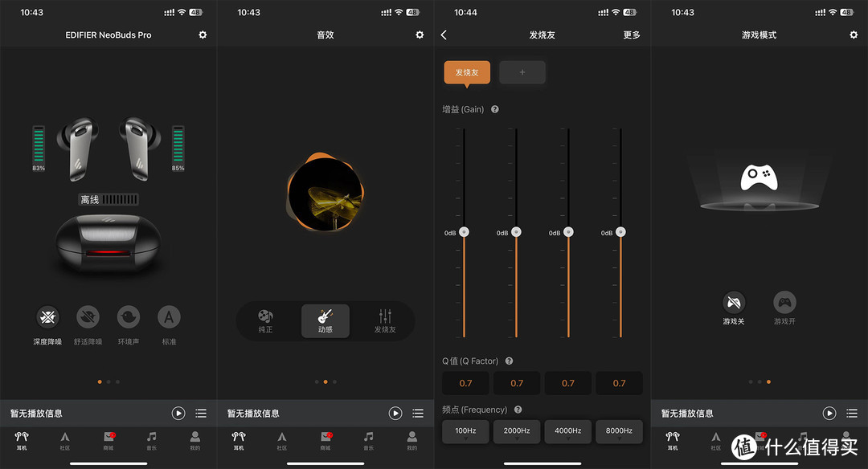This screenshot has height=469, width=868.
Task: Open 我的 tab on 音效 screen
Action: 411,441
